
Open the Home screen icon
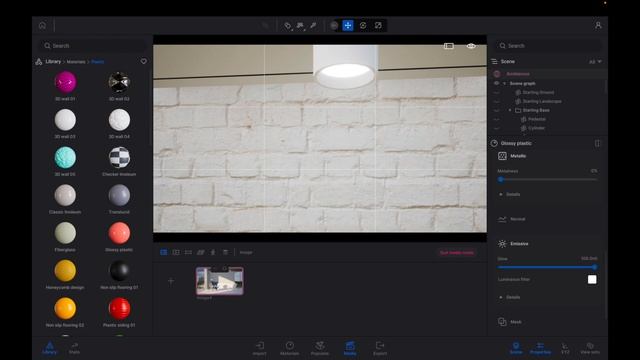click(x=42, y=25)
